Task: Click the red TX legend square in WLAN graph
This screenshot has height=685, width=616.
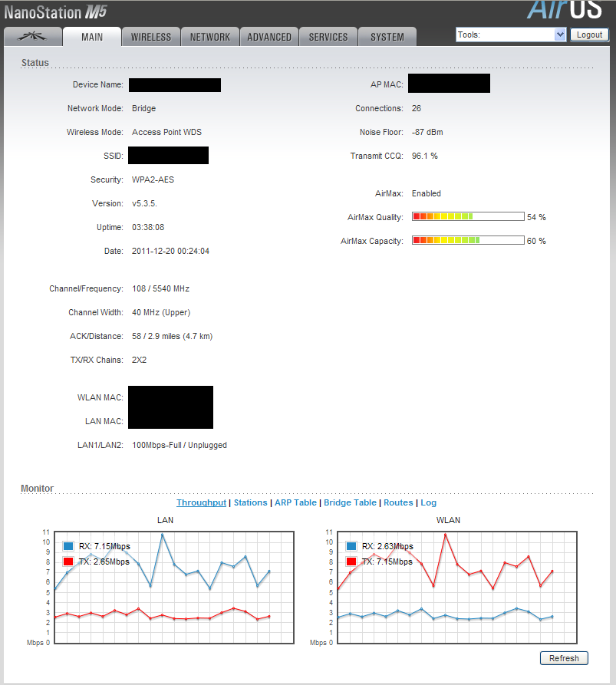Action: pyautogui.click(x=351, y=562)
